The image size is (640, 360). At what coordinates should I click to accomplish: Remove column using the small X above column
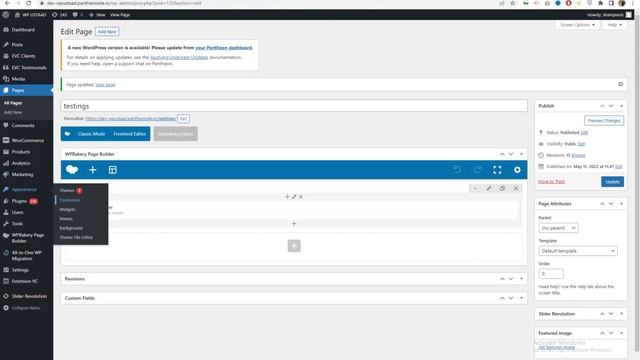(x=301, y=196)
